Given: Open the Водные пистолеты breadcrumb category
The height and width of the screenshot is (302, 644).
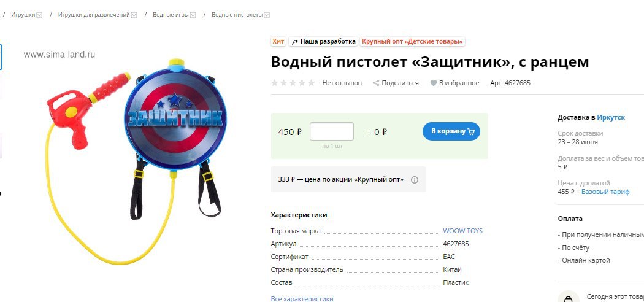Looking at the screenshot, I should 237,15.
